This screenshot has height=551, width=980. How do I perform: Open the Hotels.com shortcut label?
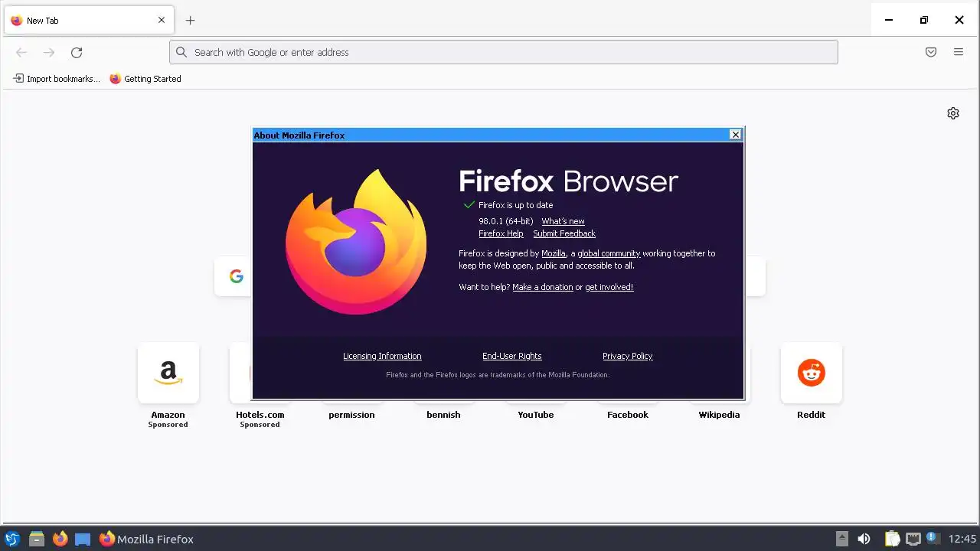(260, 415)
